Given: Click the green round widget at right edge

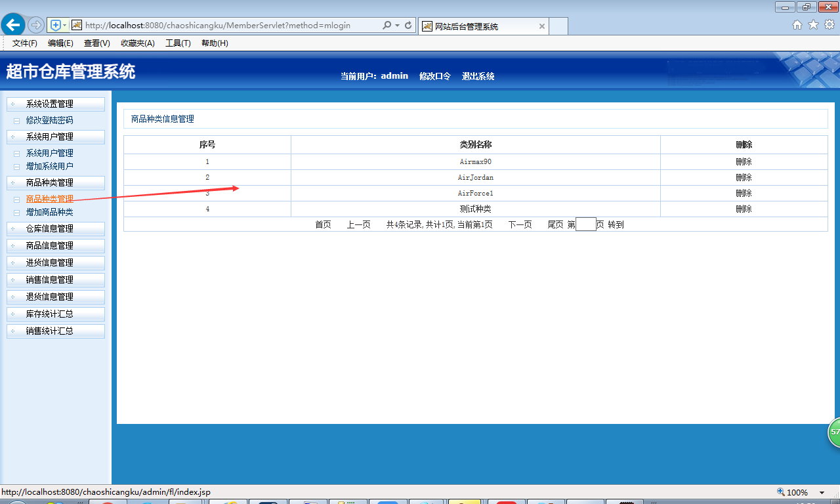Looking at the screenshot, I should [835, 432].
